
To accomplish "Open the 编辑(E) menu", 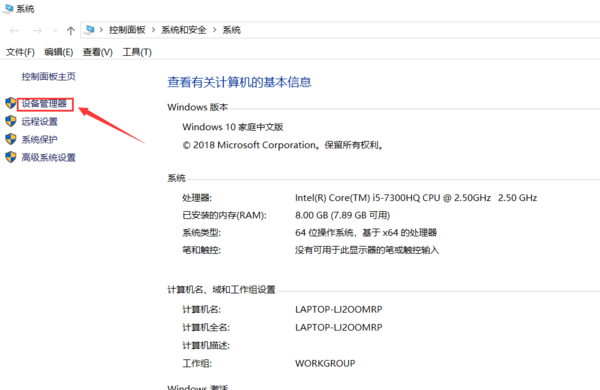I will click(59, 52).
